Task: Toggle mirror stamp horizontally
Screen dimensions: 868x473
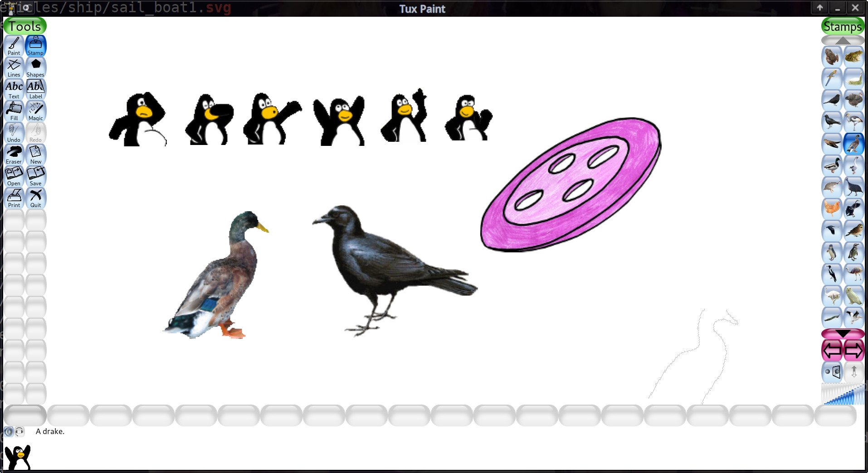Action: (x=832, y=372)
